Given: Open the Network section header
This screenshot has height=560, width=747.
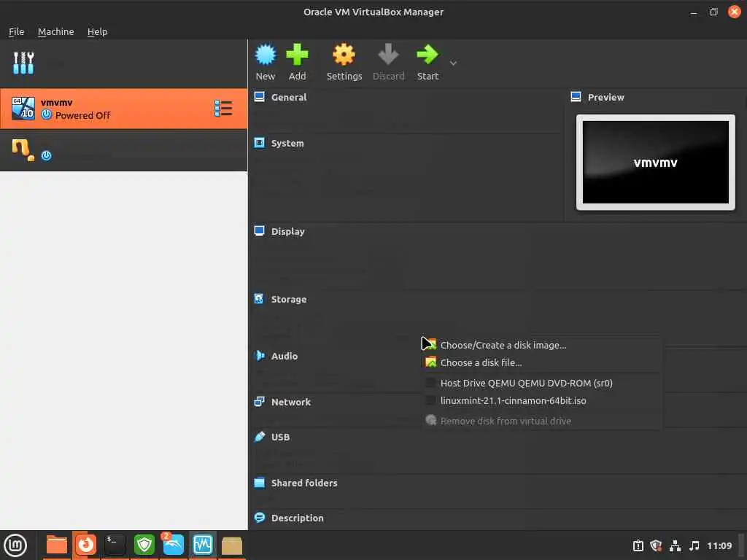Looking at the screenshot, I should pos(290,402).
